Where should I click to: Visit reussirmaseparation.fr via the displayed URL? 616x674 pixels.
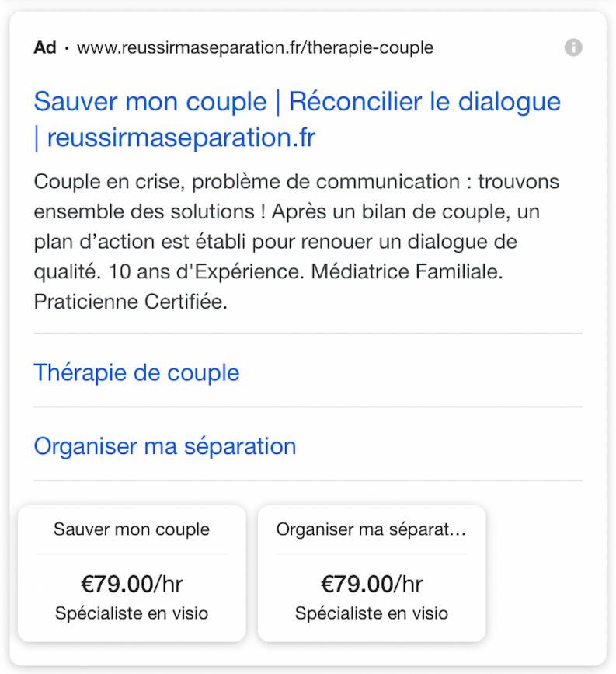point(253,47)
